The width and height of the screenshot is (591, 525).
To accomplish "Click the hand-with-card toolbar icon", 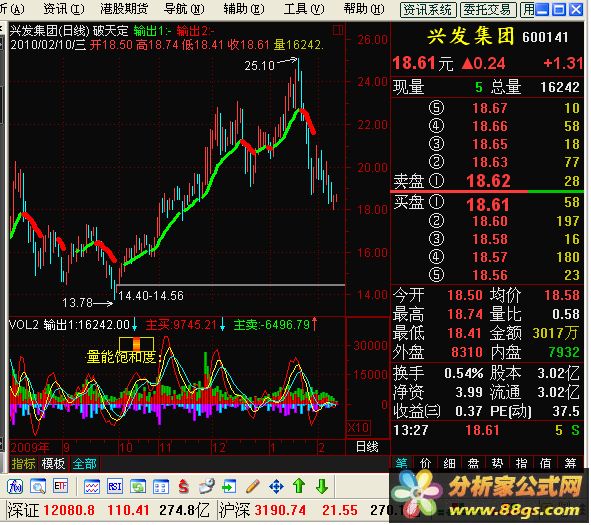I will click(x=207, y=487).
